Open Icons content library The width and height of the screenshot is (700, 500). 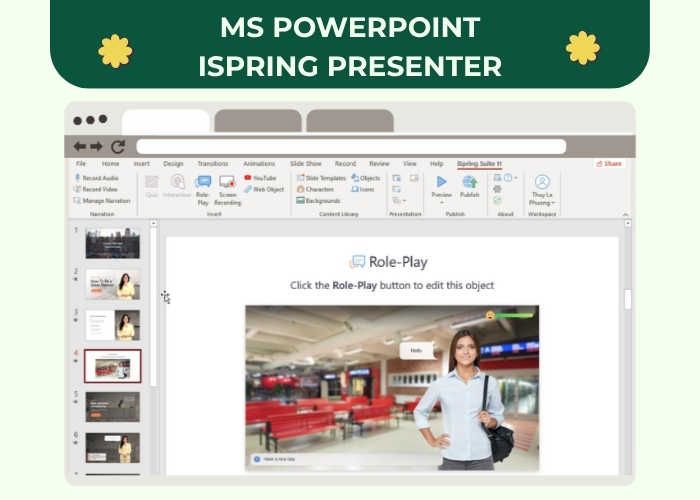(x=362, y=189)
